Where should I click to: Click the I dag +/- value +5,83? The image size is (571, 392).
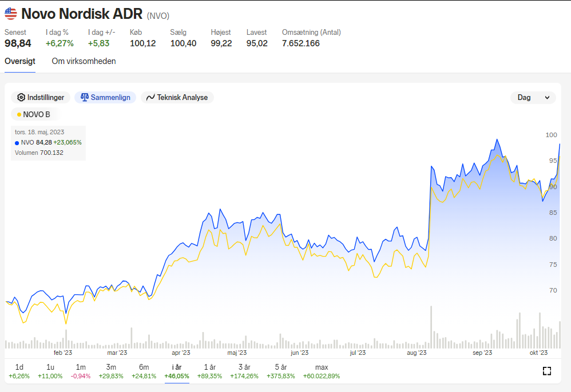tap(98, 43)
